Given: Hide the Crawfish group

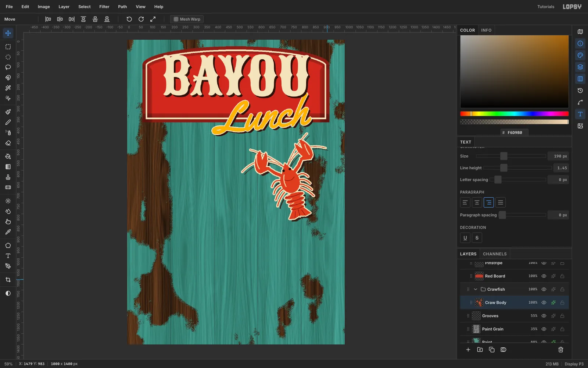Looking at the screenshot, I should click(544, 289).
